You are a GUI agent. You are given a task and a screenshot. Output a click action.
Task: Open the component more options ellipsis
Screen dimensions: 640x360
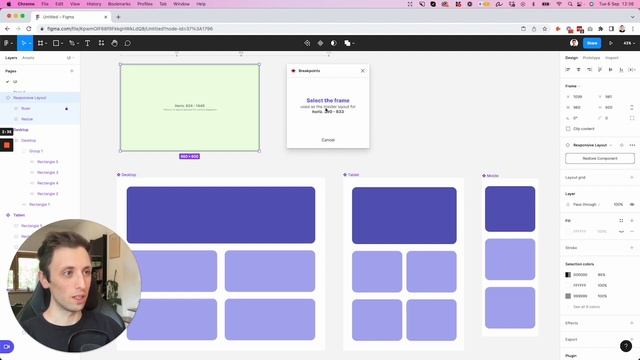tap(632, 145)
